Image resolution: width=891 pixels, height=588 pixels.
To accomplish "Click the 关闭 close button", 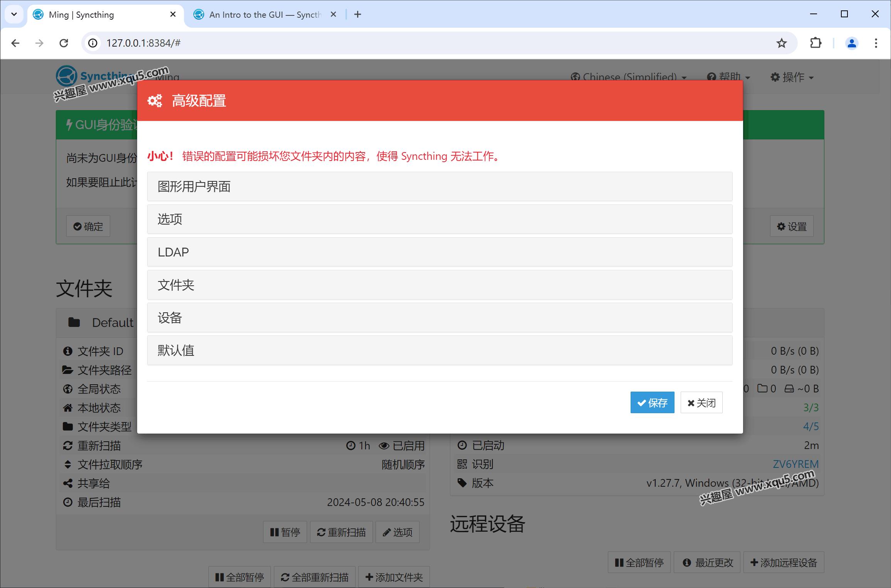I will pos(701,403).
